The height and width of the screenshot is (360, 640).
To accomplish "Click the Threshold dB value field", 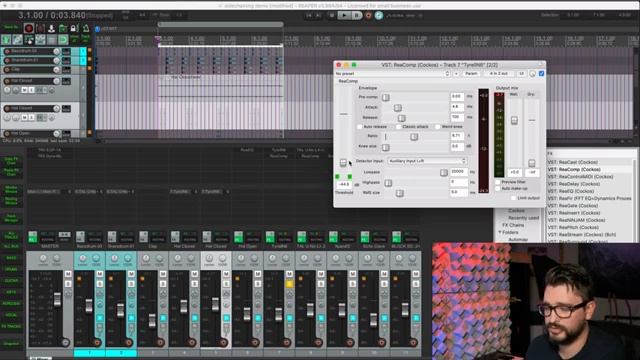I will pyautogui.click(x=344, y=184).
